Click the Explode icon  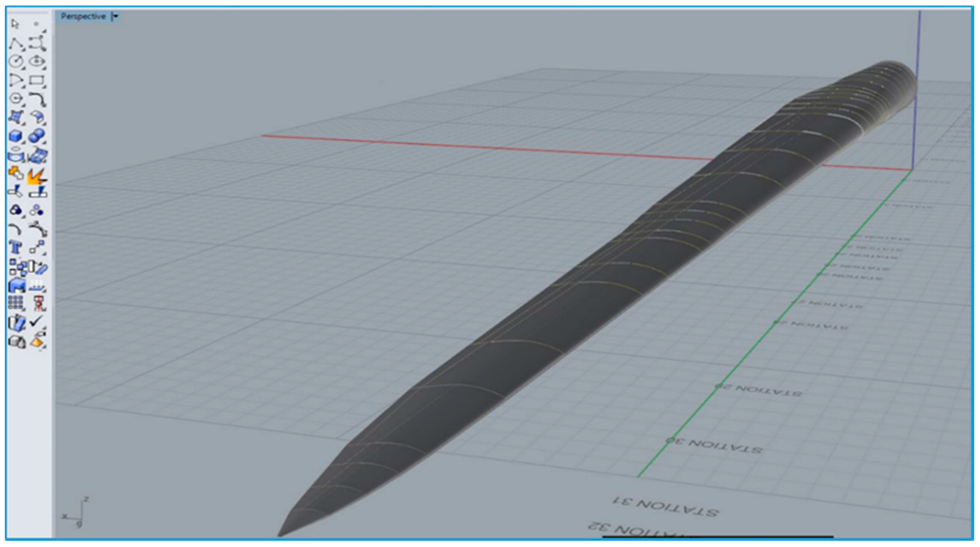coord(37,176)
